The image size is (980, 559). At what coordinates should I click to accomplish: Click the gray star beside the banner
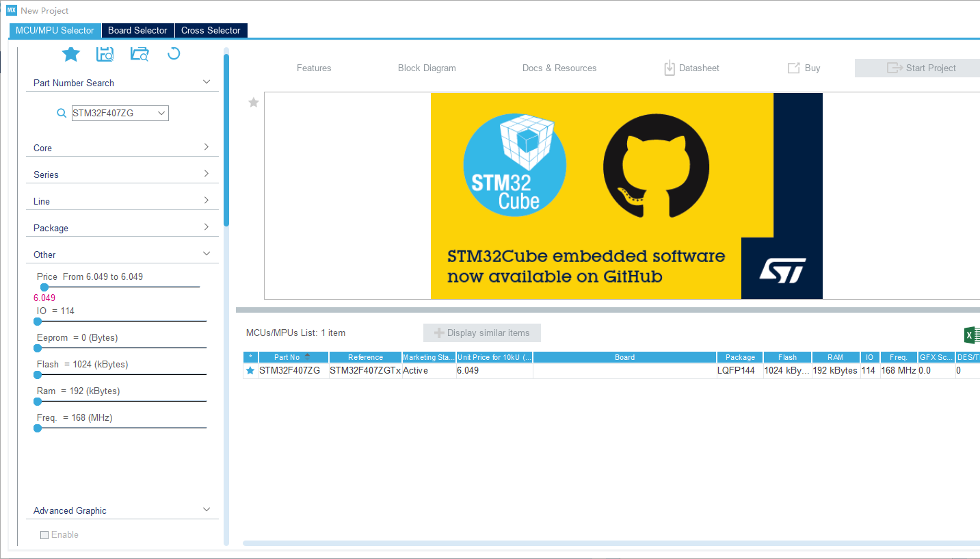(x=254, y=102)
